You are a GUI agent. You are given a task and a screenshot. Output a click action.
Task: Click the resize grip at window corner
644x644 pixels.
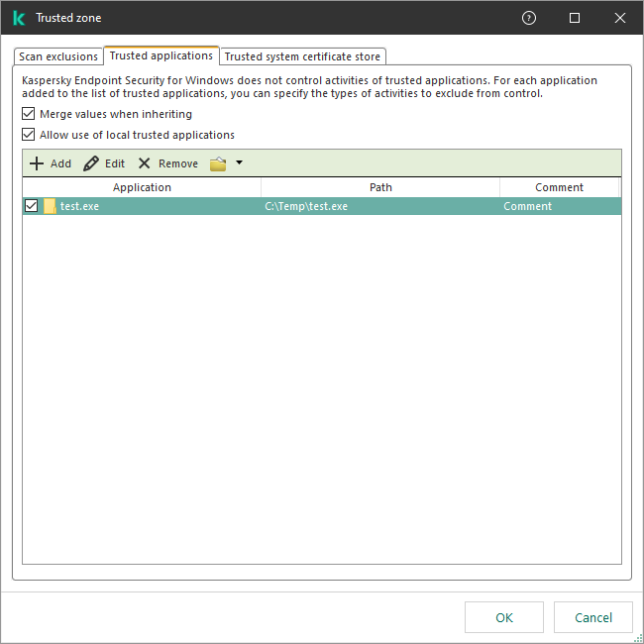coord(638,638)
